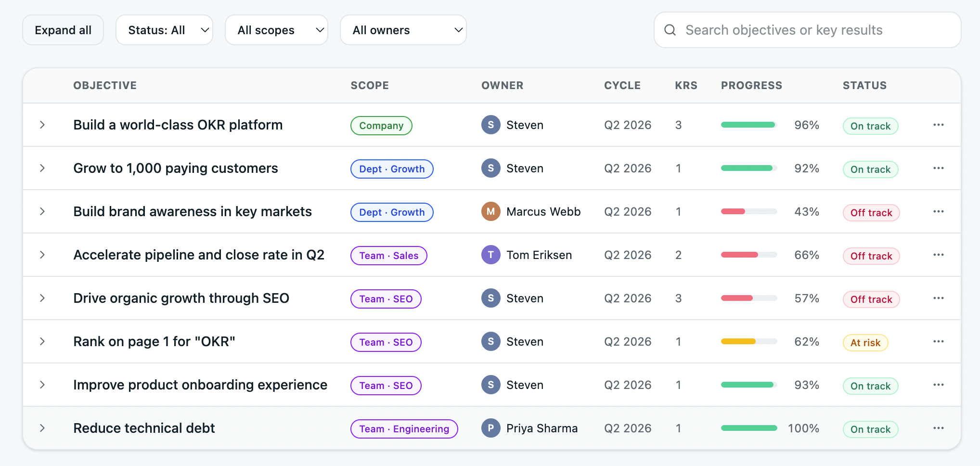The height and width of the screenshot is (466, 980).
Task: Click Off track badge on Build brand awareness row
Action: (x=871, y=213)
